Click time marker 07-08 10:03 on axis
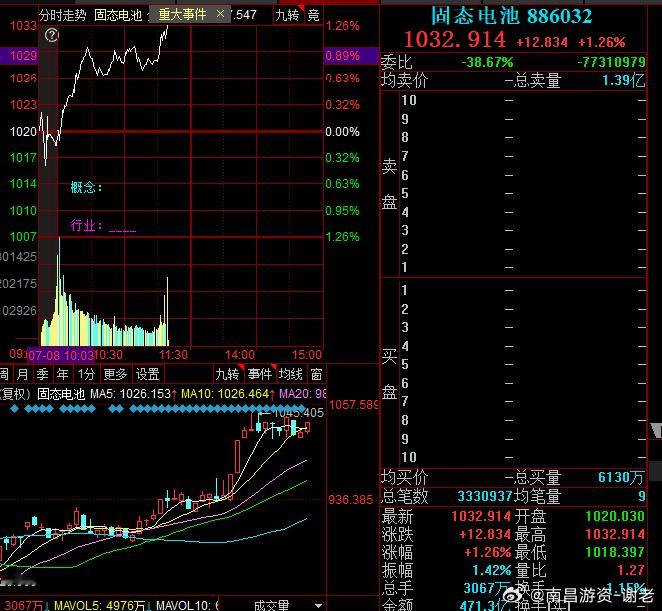662x611 pixels. [x=61, y=355]
